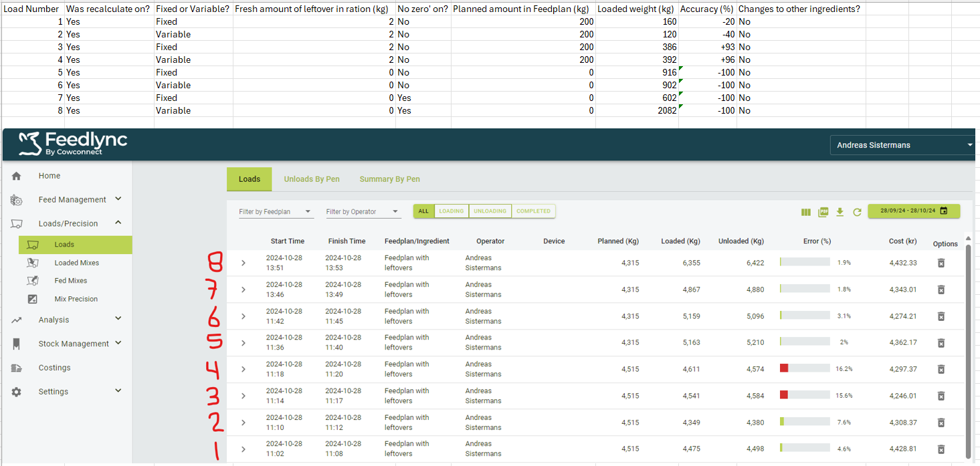The image size is (980, 466).
Task: Open the column chooser icon
Action: click(x=805, y=212)
